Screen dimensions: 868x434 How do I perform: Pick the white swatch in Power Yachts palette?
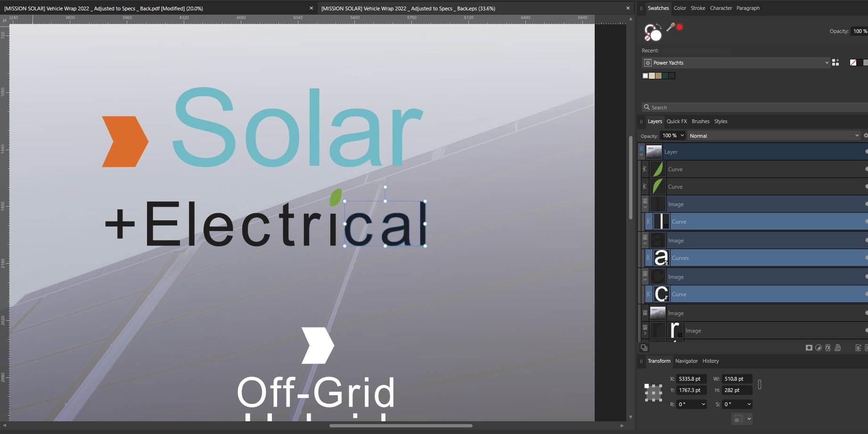[645, 75]
